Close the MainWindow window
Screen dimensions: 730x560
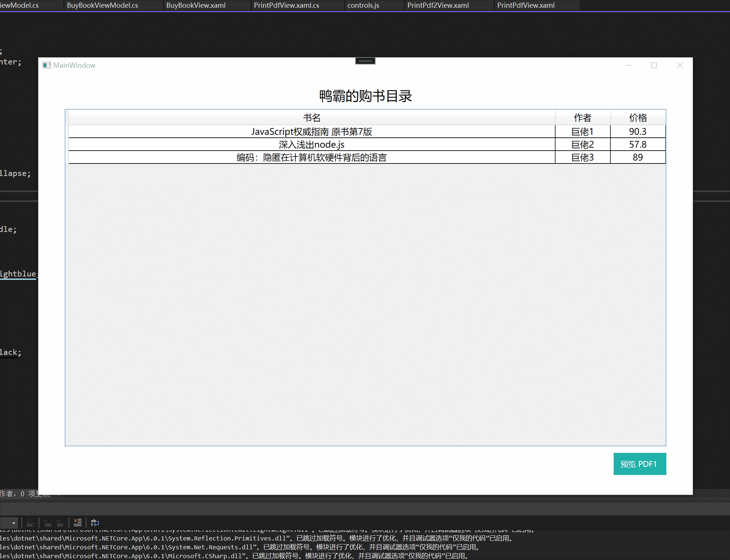[x=680, y=65]
